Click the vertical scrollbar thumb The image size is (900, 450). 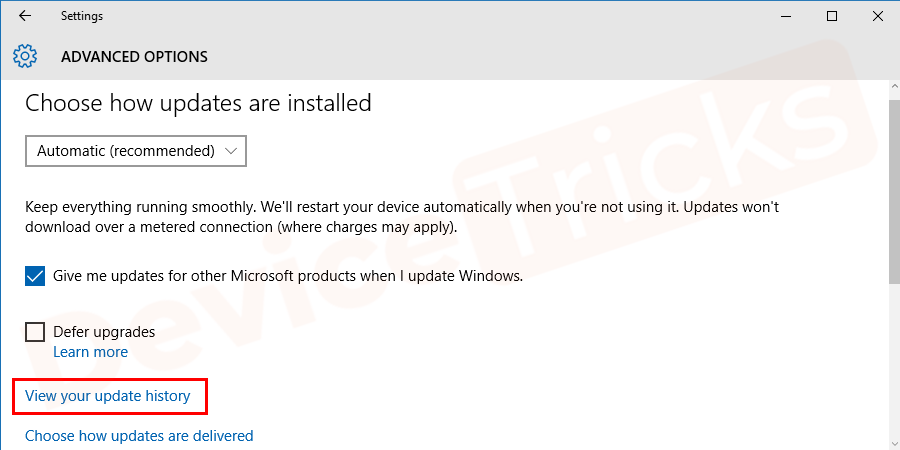[x=892, y=190]
